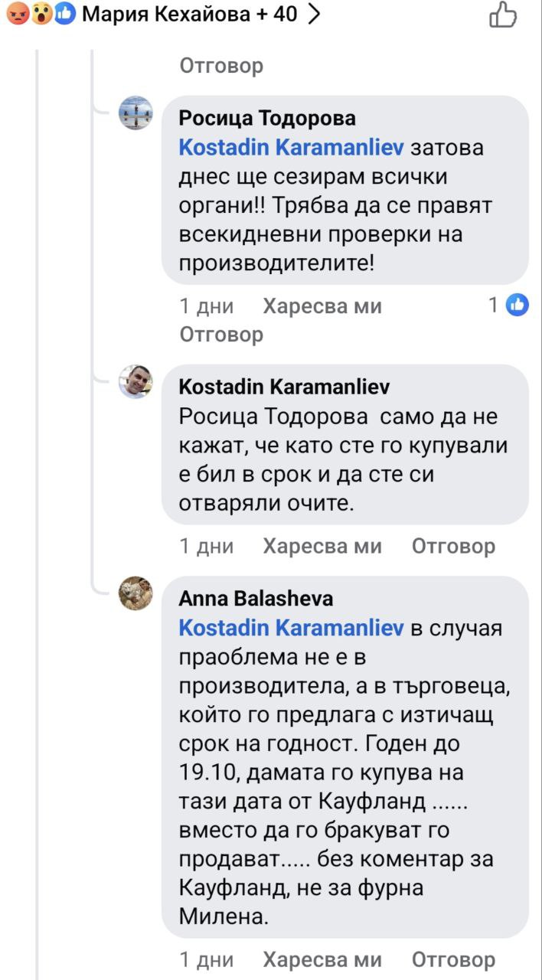Image resolution: width=542 pixels, height=980 pixels.
Task: Like Росица Тодорова's comment via Харесва ми
Action: (x=322, y=307)
